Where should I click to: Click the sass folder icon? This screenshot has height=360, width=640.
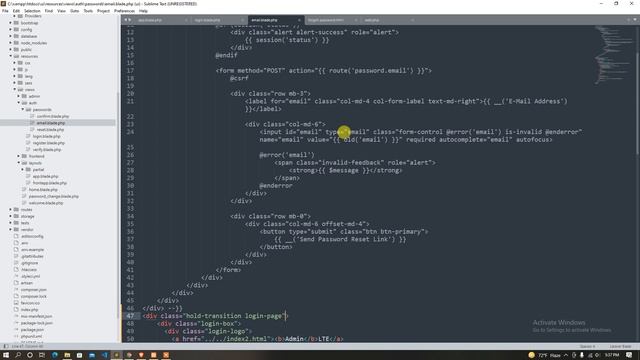(x=20, y=83)
